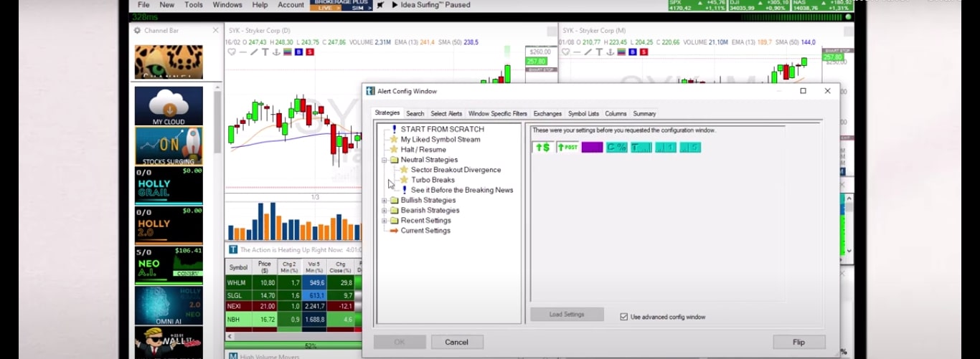Image resolution: width=980 pixels, height=359 pixels.
Task: Expand the Bullish Strategies folder
Action: [x=385, y=201]
